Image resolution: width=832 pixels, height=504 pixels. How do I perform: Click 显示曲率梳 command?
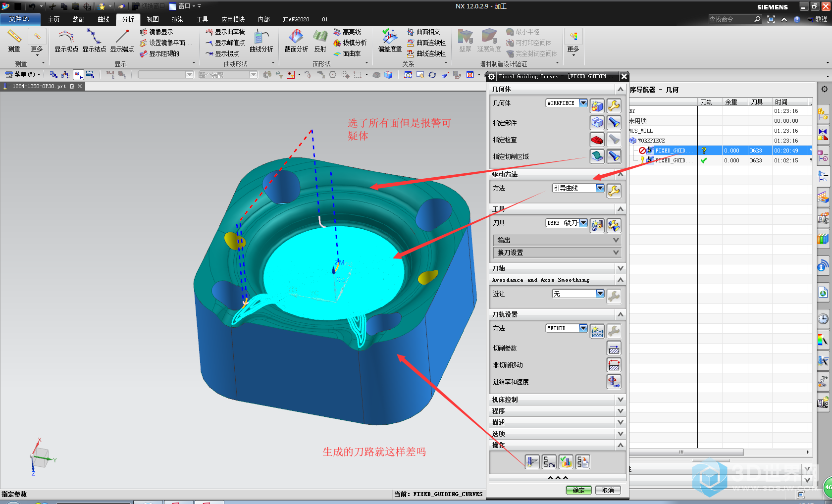coord(225,32)
